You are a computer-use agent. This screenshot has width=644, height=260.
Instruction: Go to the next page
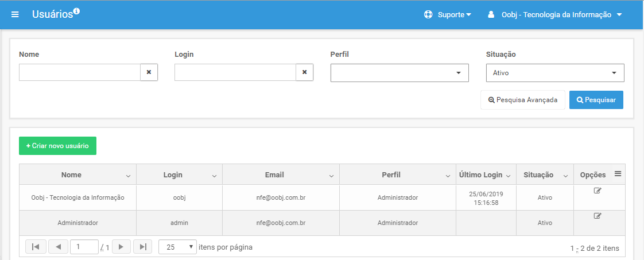click(x=121, y=247)
